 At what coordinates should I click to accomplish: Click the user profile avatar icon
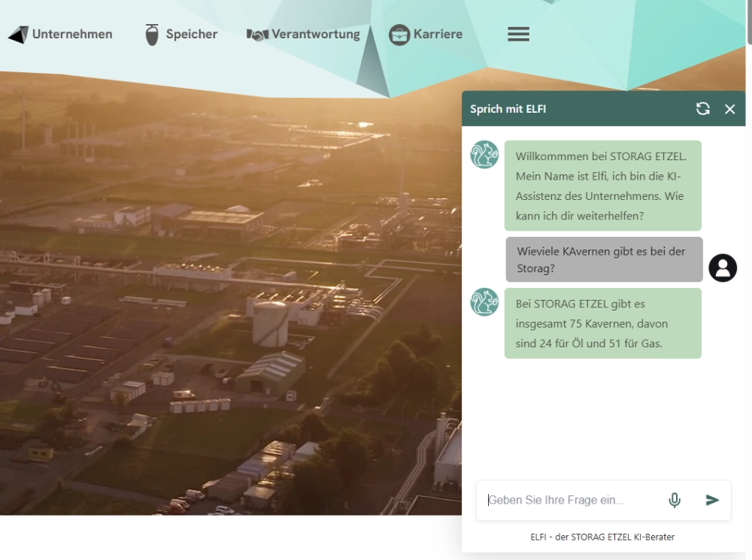tap(723, 268)
